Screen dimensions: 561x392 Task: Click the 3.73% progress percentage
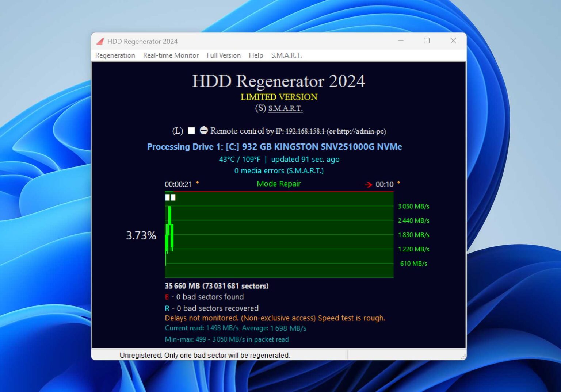coord(141,235)
